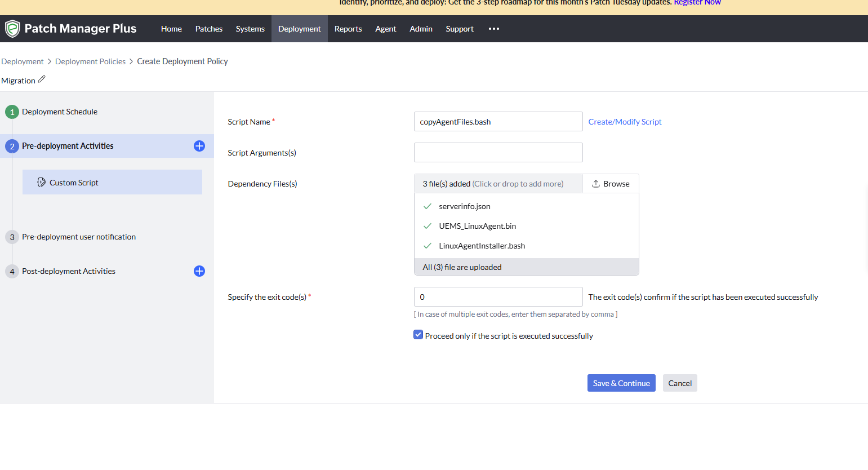Go to the Patches tab

209,29
